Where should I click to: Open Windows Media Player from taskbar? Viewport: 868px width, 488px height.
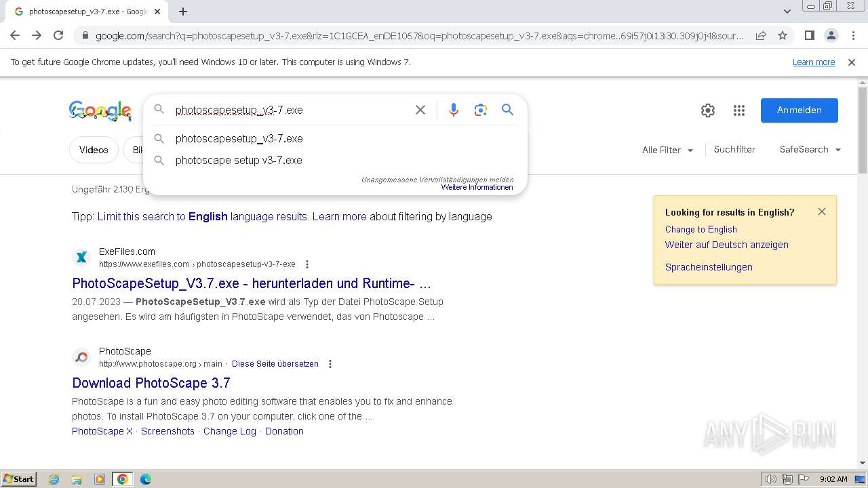[x=100, y=479]
